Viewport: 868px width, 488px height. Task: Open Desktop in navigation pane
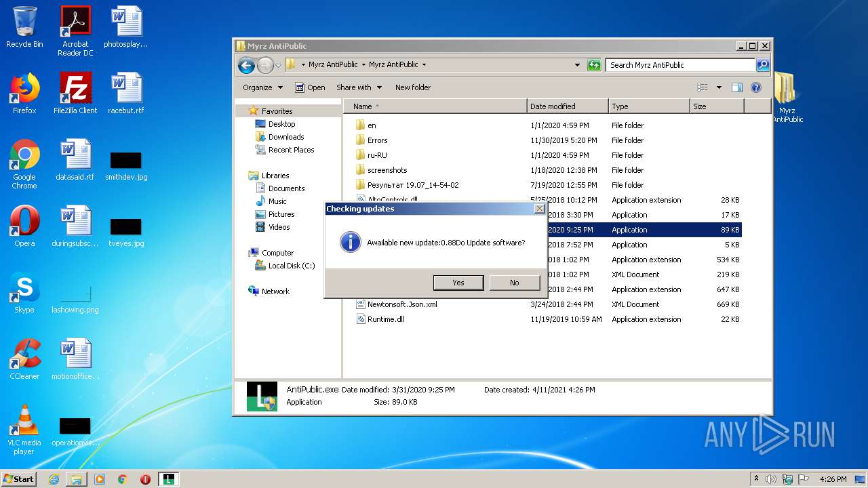tap(281, 124)
